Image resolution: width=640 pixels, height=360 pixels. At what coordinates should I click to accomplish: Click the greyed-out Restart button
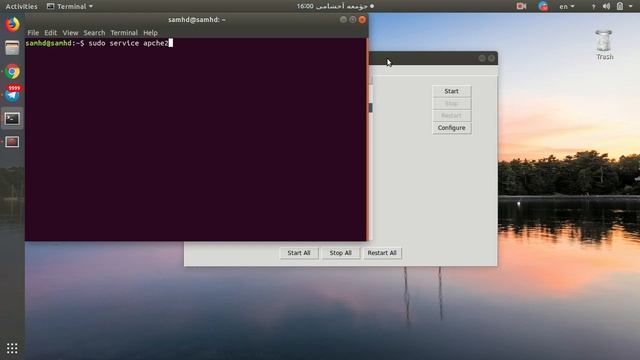point(451,116)
